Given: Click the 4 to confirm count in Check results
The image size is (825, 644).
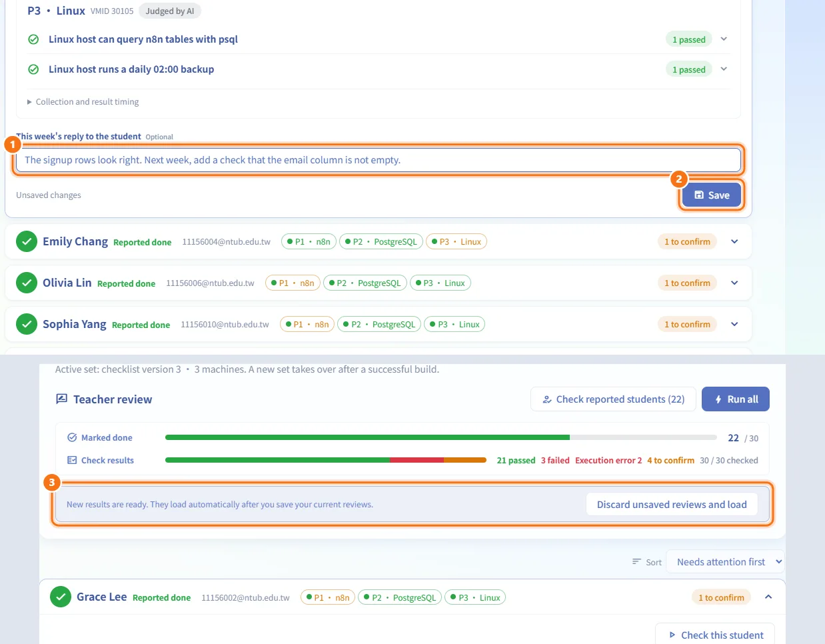Looking at the screenshot, I should tap(670, 460).
